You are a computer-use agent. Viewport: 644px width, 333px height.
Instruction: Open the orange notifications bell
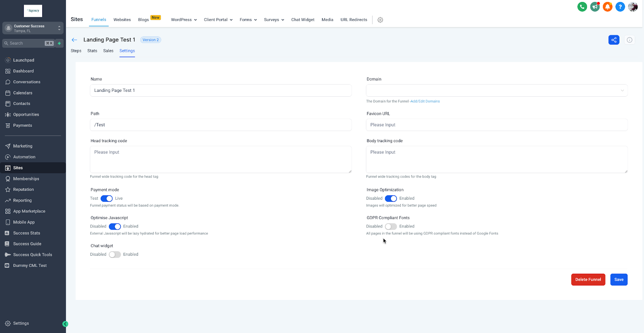pyautogui.click(x=607, y=7)
